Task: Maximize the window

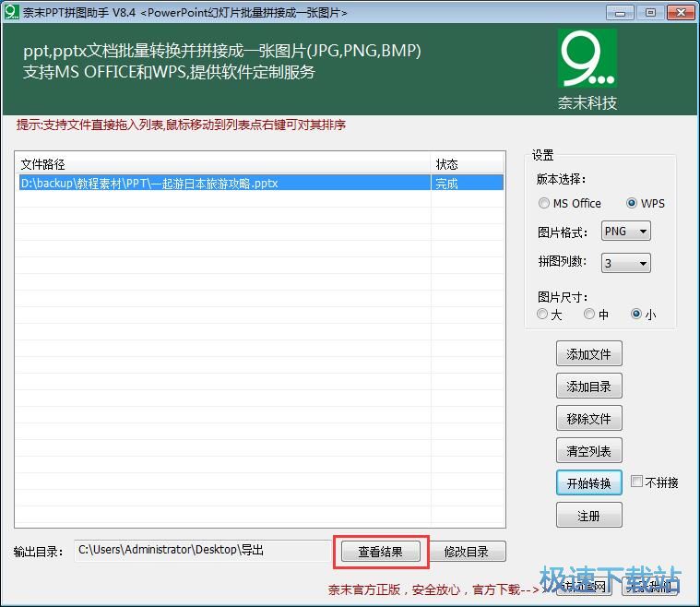Action: pyautogui.click(x=650, y=13)
